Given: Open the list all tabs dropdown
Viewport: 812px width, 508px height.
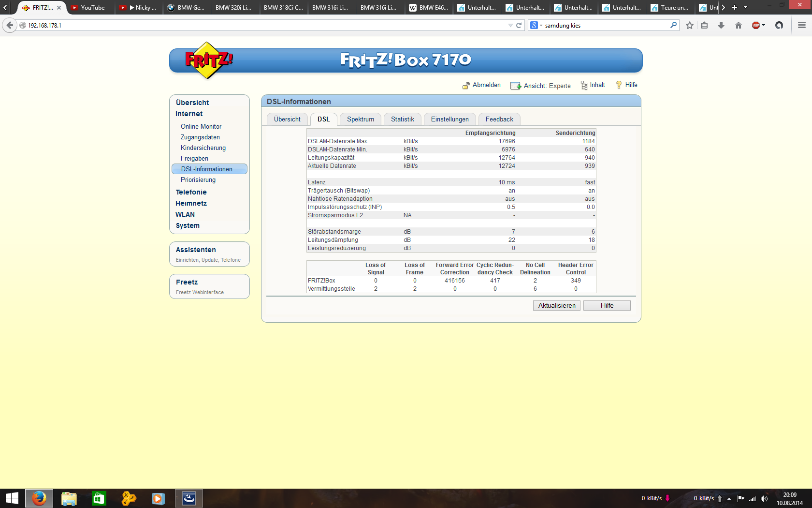Looking at the screenshot, I should point(745,7).
